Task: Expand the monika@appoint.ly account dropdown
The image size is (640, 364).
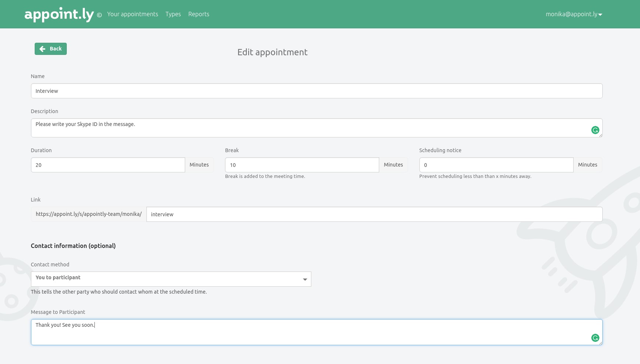Action: tap(574, 14)
